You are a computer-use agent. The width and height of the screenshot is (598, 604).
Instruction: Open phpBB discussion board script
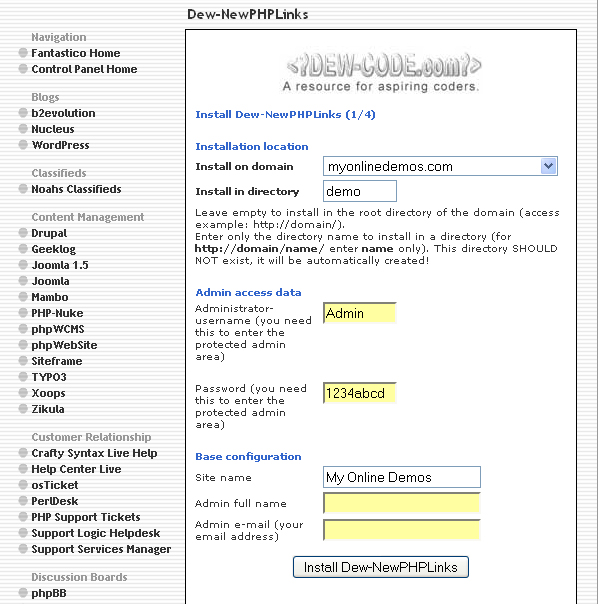click(x=49, y=593)
